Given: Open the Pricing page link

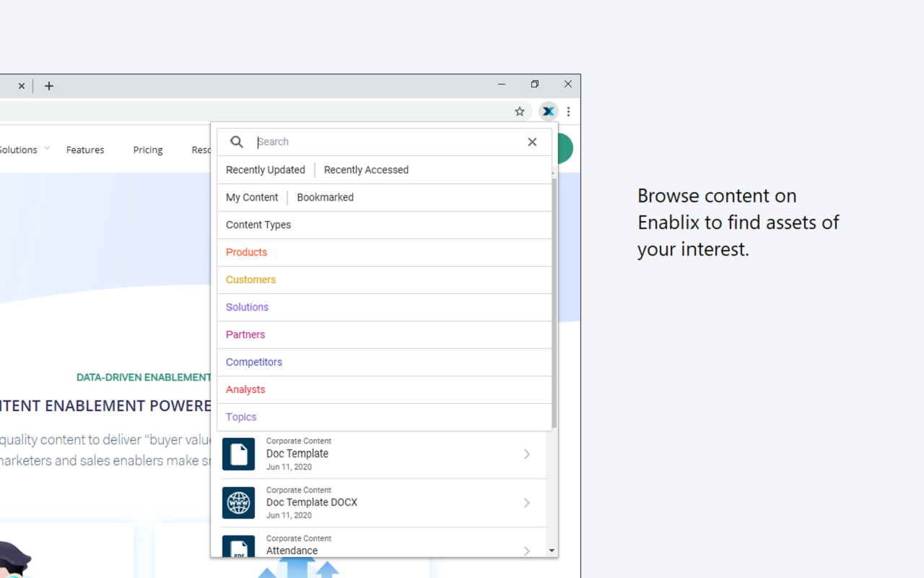Looking at the screenshot, I should coord(148,150).
